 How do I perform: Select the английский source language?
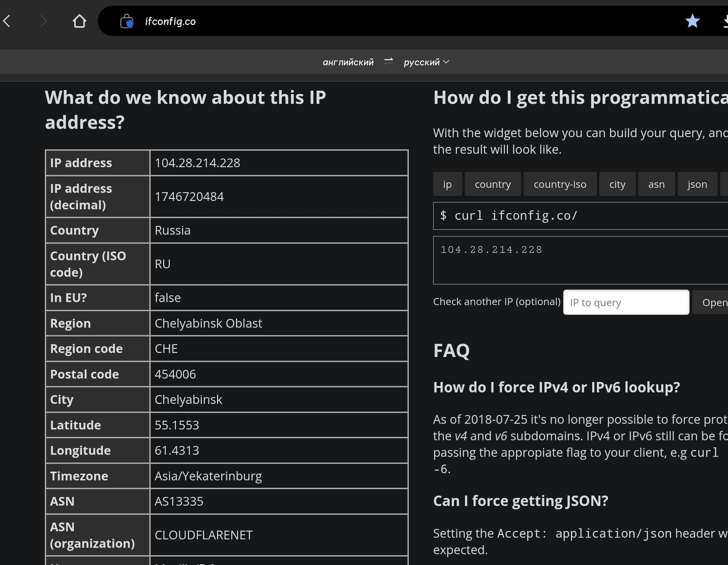point(348,62)
